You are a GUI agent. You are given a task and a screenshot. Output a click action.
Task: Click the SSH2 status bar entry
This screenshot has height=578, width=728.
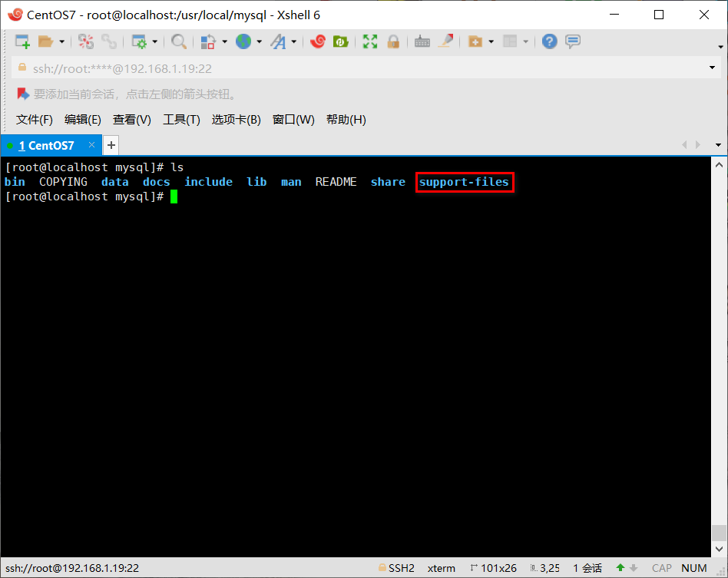[396, 568]
